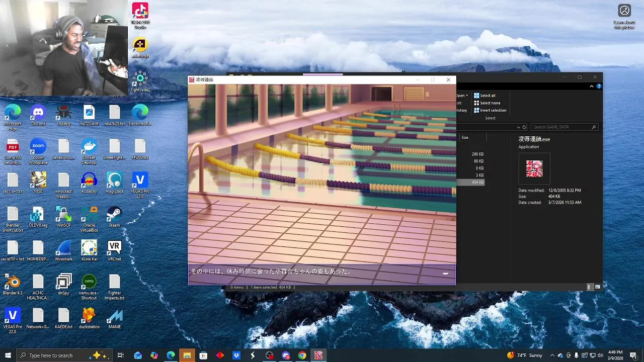The width and height of the screenshot is (644, 362).
Task: Open the weather widget showing 74°F Sunny
Action: click(525, 355)
